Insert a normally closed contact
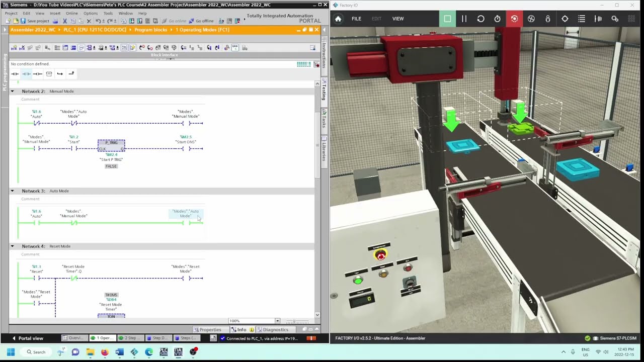Viewport: 644px width, 362px height. click(26, 74)
